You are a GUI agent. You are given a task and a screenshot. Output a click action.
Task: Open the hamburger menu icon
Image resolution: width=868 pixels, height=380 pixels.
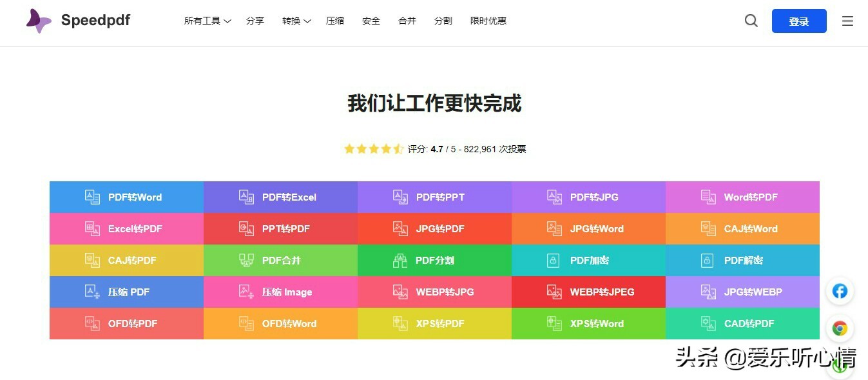click(847, 21)
